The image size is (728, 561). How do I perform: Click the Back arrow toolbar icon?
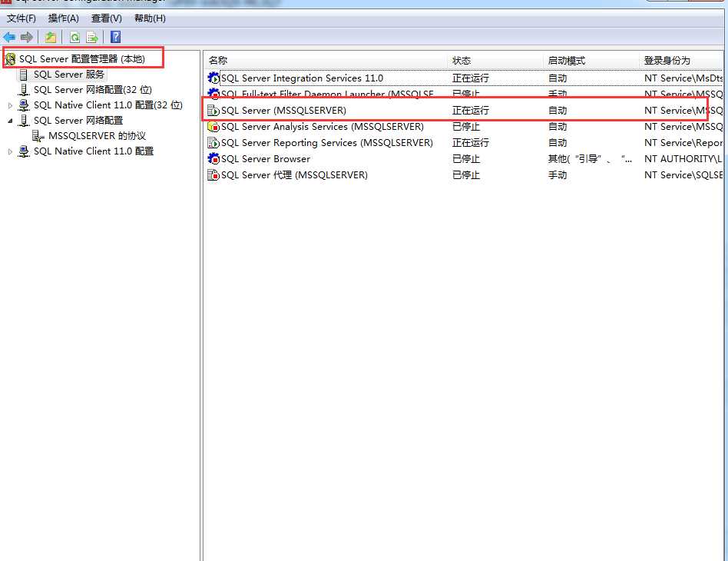pos(9,37)
